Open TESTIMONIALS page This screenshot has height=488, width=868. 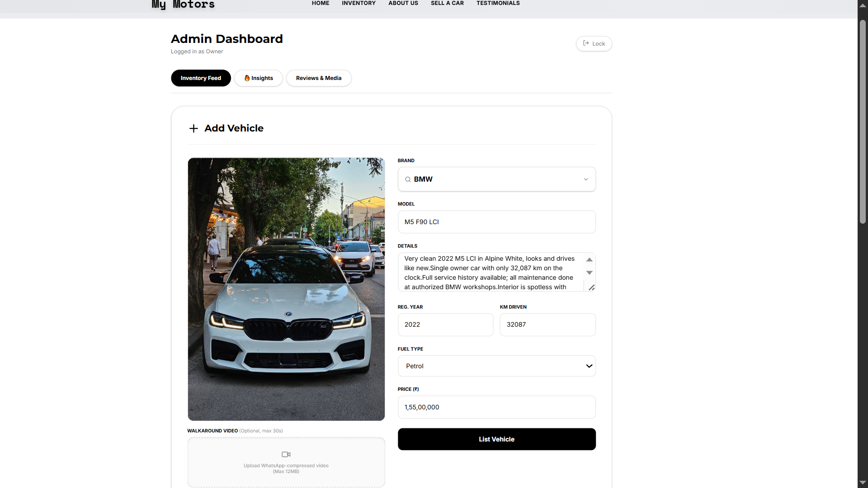click(x=498, y=3)
